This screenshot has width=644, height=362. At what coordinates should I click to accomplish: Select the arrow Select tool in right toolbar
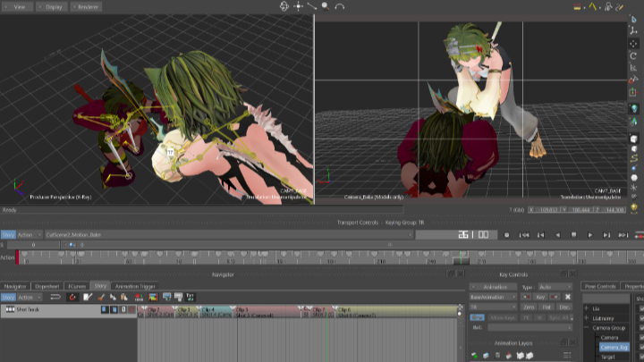click(634, 20)
